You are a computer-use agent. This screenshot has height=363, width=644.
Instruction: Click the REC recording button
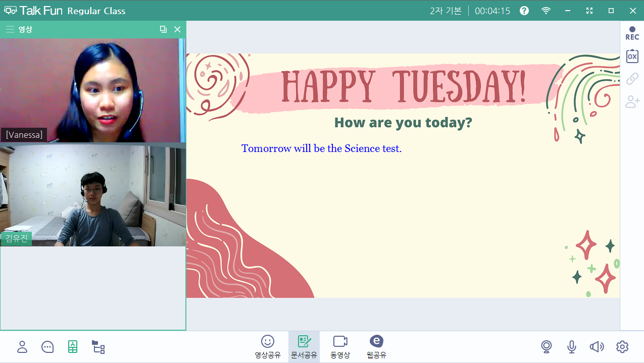(632, 33)
